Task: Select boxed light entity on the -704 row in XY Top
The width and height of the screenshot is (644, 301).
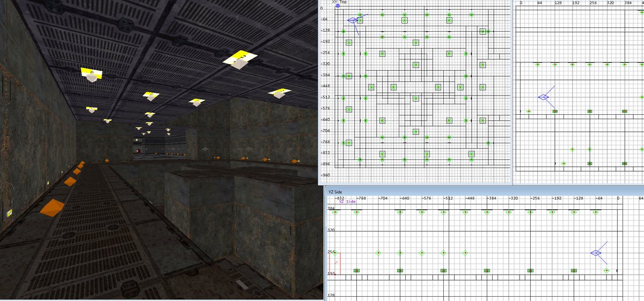Action: [x=415, y=131]
